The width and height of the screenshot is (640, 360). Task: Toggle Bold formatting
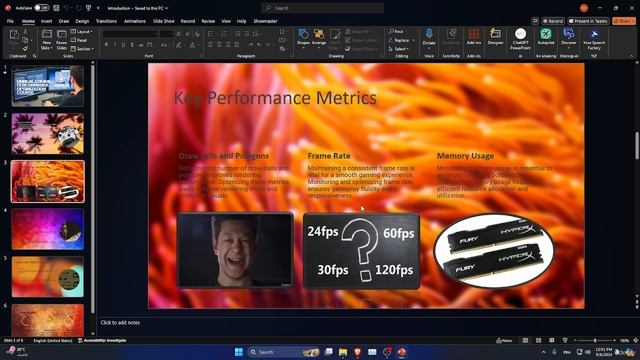(106, 44)
